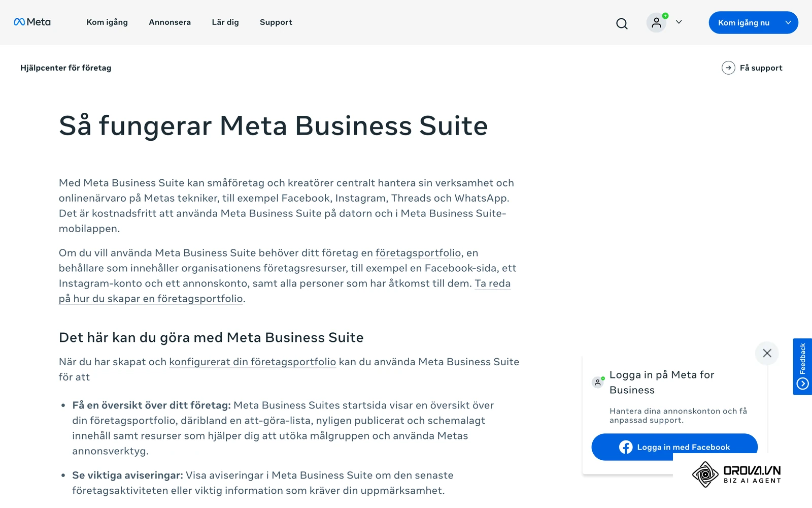Click bold text Se viktiga aviseringar
Viewport: 812px width, 508px height.
[127, 475]
